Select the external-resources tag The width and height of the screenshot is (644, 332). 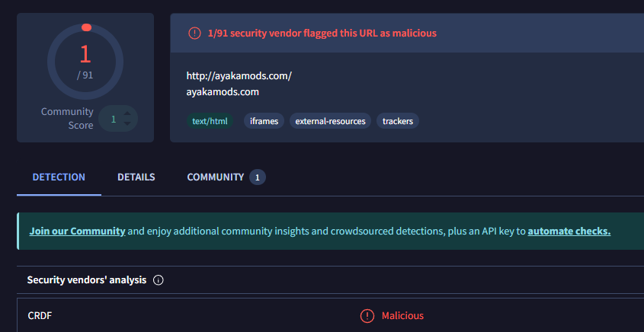click(x=330, y=121)
